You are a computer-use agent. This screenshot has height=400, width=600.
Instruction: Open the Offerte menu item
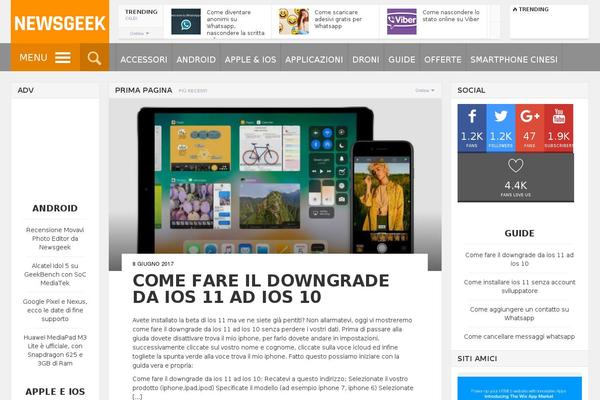(443, 60)
